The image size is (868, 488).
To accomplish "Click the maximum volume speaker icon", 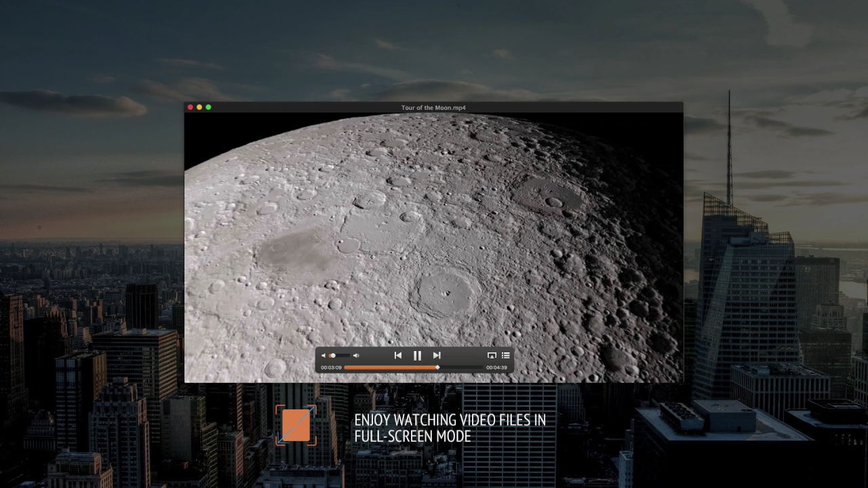I will coord(356,355).
